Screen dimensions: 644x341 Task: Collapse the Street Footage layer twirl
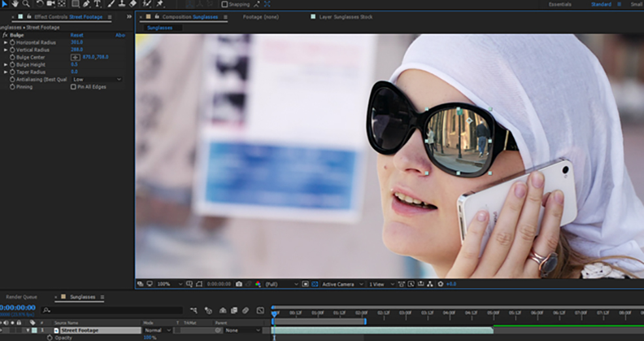point(28,331)
